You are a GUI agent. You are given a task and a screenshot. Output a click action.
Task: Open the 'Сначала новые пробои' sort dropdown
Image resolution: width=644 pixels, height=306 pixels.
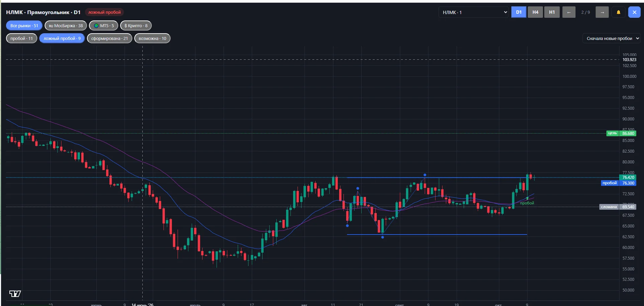pyautogui.click(x=611, y=39)
